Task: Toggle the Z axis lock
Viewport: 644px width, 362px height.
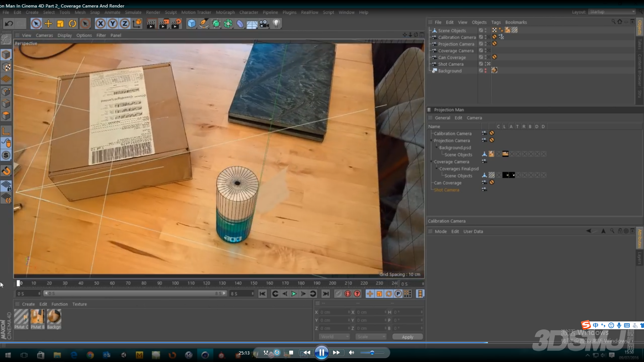Action: 125,23
